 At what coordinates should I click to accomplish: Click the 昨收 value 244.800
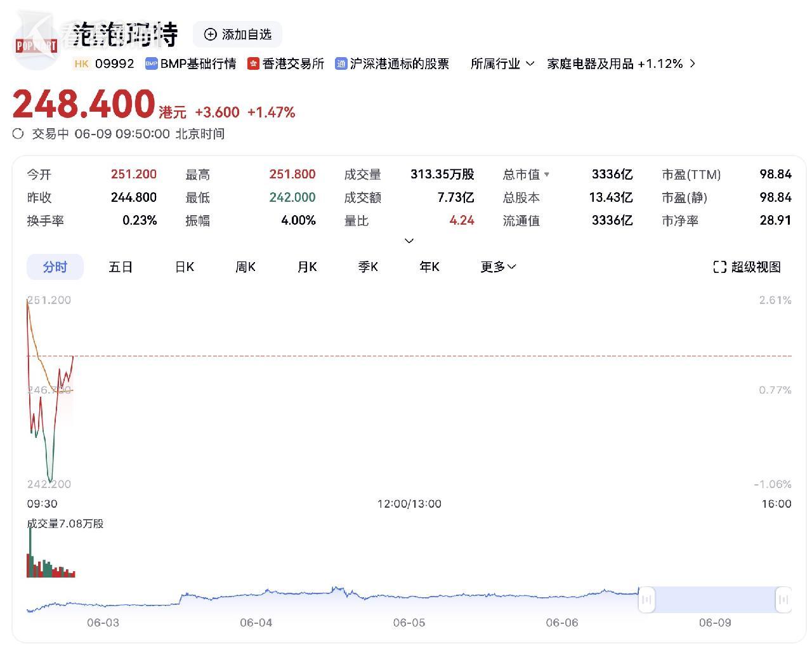(134, 197)
